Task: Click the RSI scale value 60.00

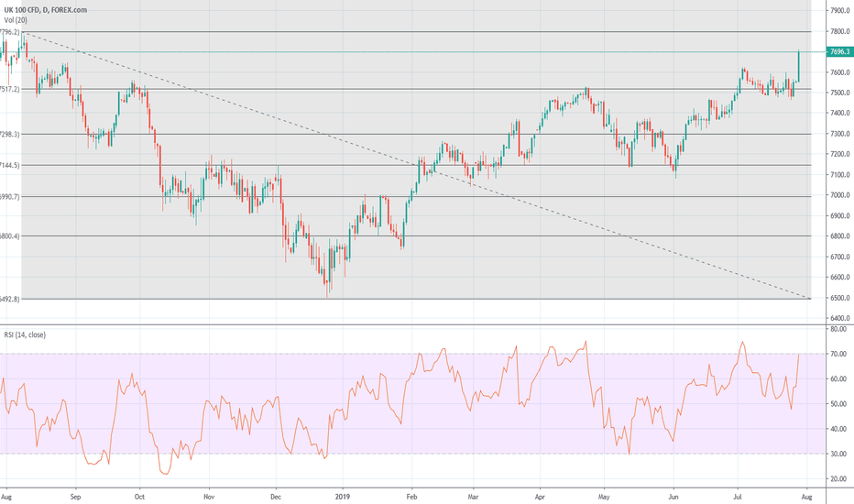Action: [x=838, y=378]
